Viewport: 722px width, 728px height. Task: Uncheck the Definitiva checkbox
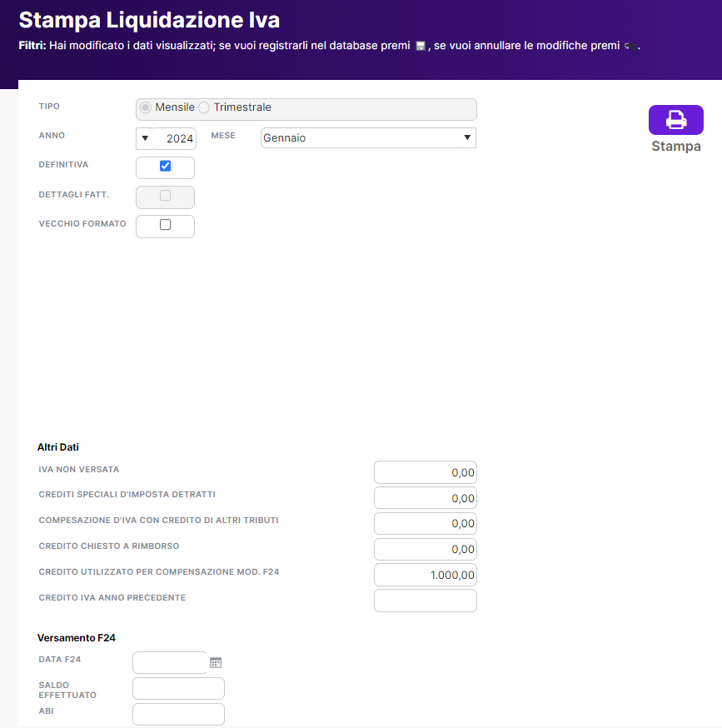point(165,166)
